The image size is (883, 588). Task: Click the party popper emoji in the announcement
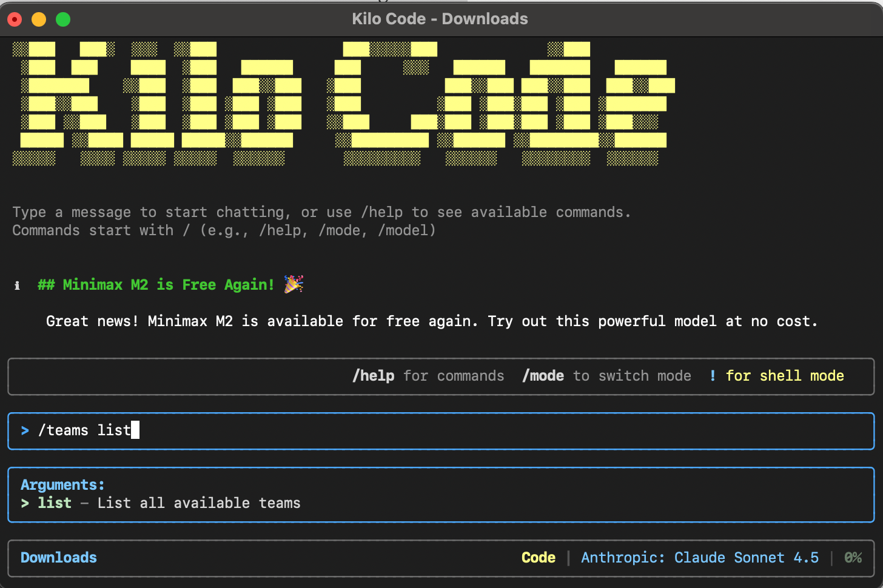click(x=294, y=284)
